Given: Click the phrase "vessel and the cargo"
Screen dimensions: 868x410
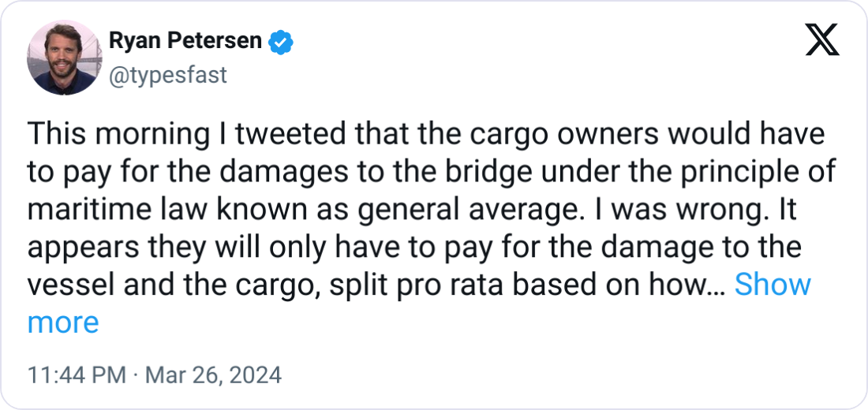Looking at the screenshot, I should 155,285.
